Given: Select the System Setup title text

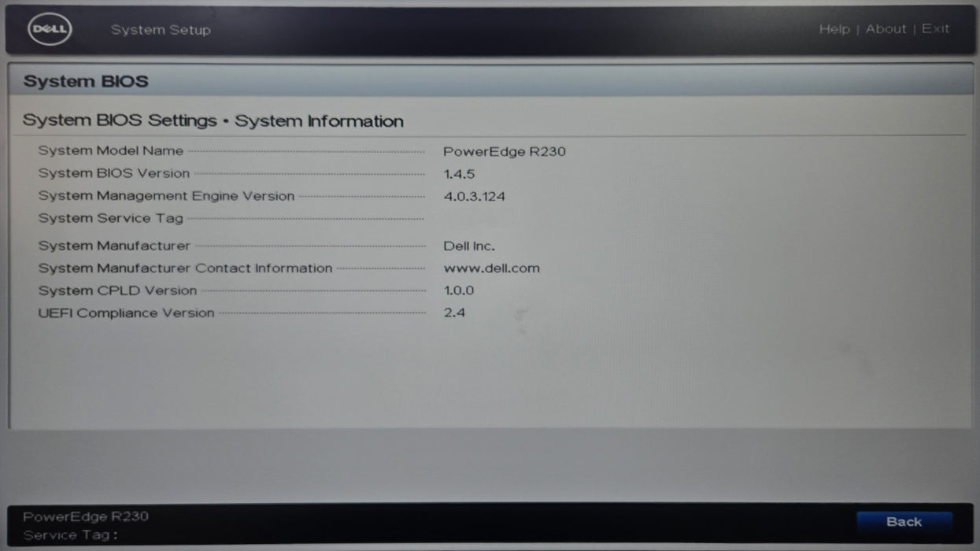Looking at the screenshot, I should pos(161,30).
